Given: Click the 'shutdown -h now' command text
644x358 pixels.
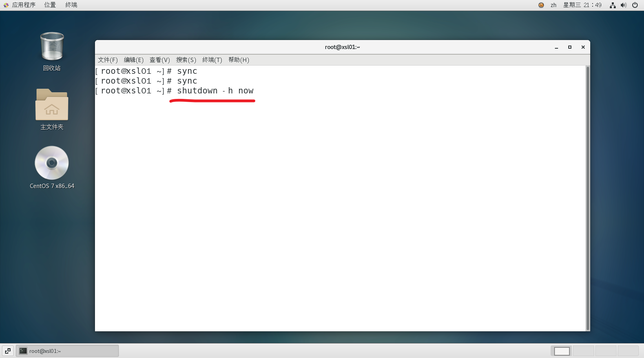Looking at the screenshot, I should (215, 91).
